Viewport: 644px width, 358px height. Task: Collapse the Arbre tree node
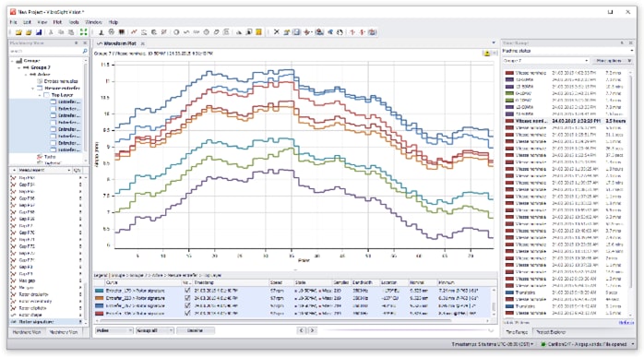point(26,75)
